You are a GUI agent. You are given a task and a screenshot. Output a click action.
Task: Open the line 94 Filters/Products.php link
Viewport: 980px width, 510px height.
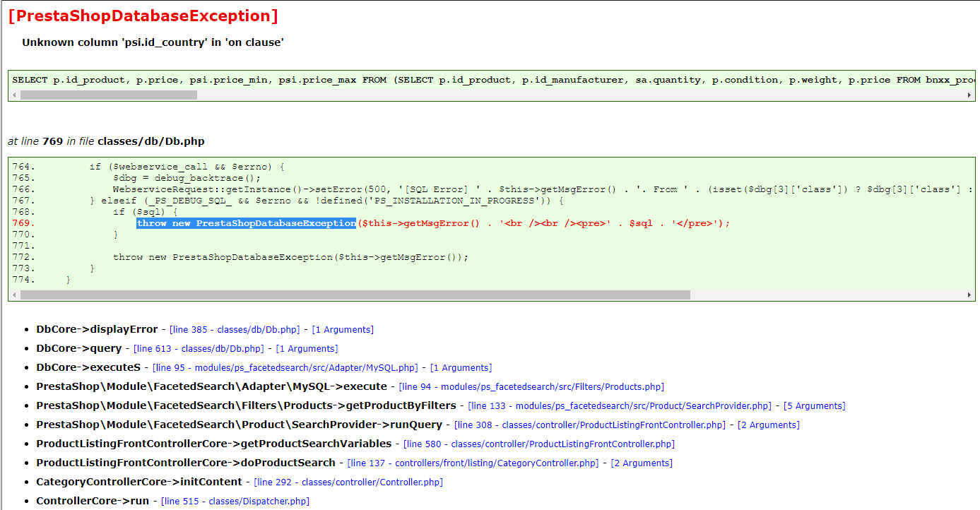pos(531,387)
